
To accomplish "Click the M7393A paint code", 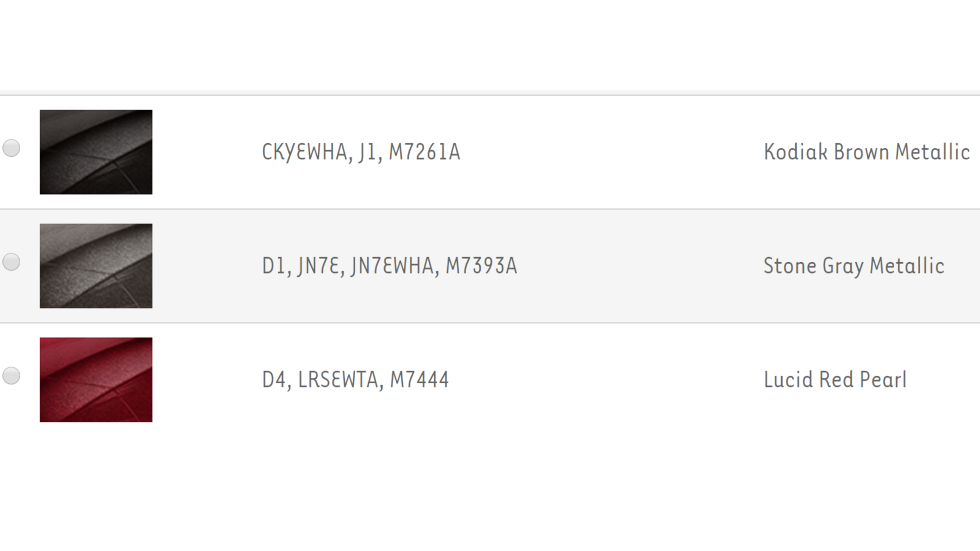I will tap(481, 266).
